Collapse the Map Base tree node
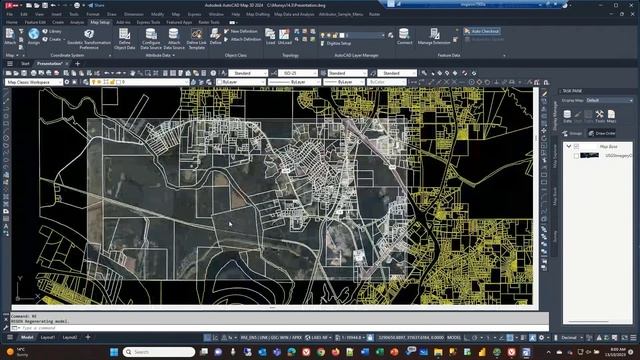640x360 pixels. [x=569, y=146]
